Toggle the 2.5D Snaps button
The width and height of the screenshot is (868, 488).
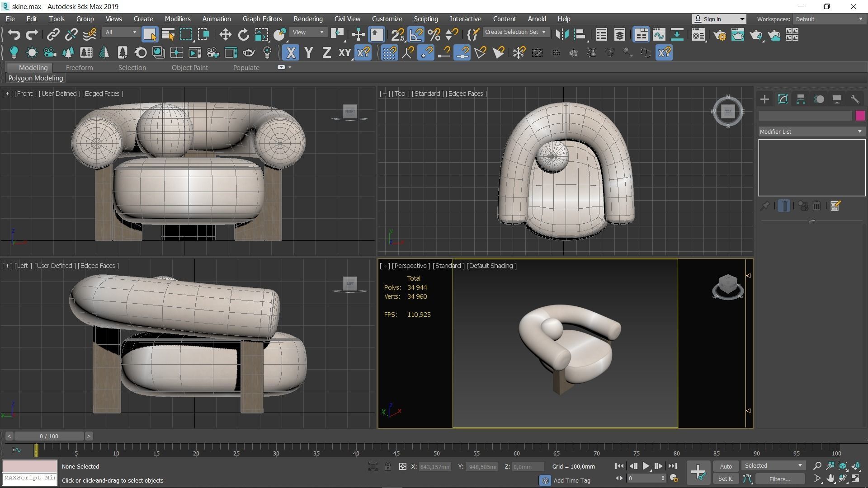click(x=398, y=34)
